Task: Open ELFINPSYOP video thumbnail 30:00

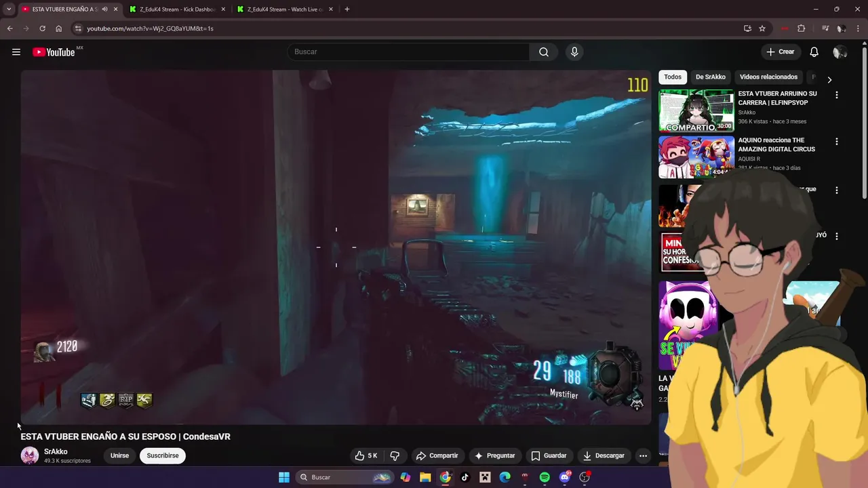Action: pyautogui.click(x=696, y=110)
